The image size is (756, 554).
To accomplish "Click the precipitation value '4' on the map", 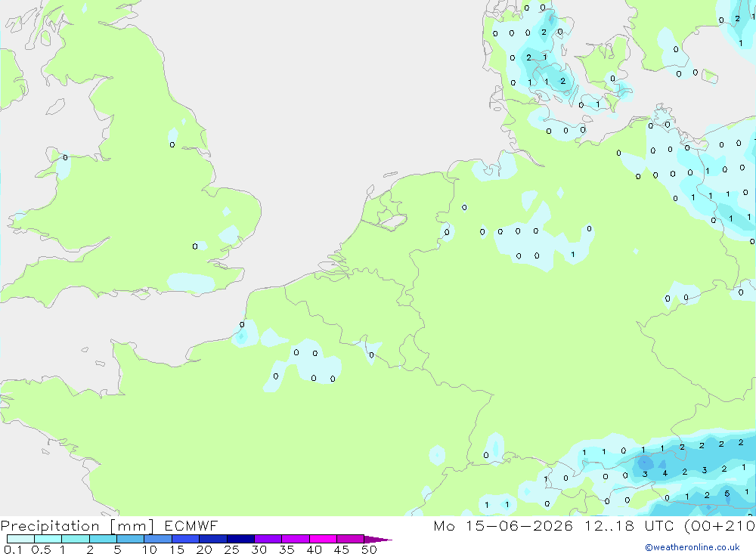I will (x=665, y=473).
